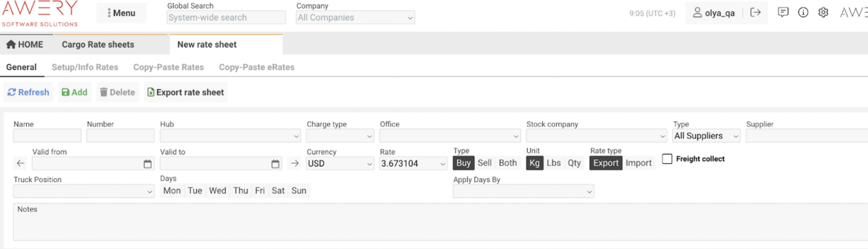
Task: Expand the Stock company dropdown
Action: [x=597, y=136]
